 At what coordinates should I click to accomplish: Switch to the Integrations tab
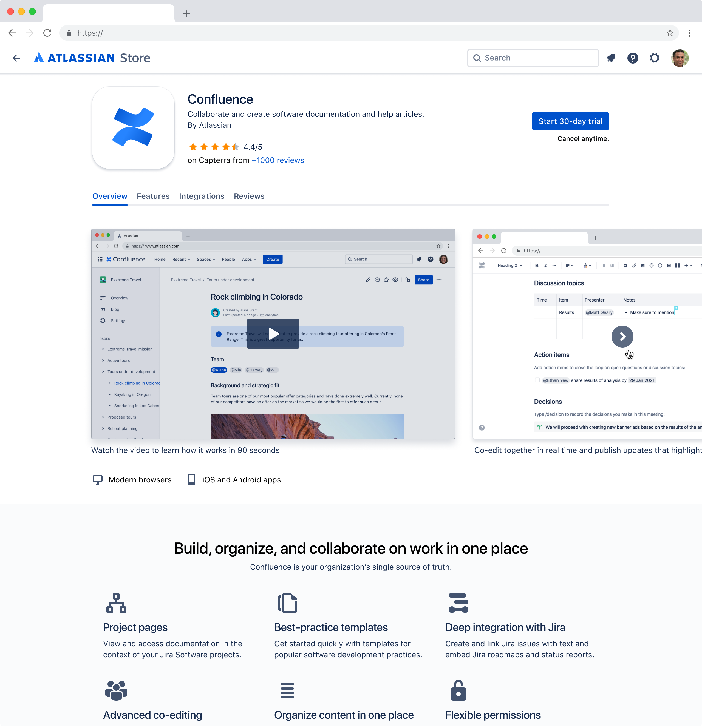pyautogui.click(x=202, y=196)
